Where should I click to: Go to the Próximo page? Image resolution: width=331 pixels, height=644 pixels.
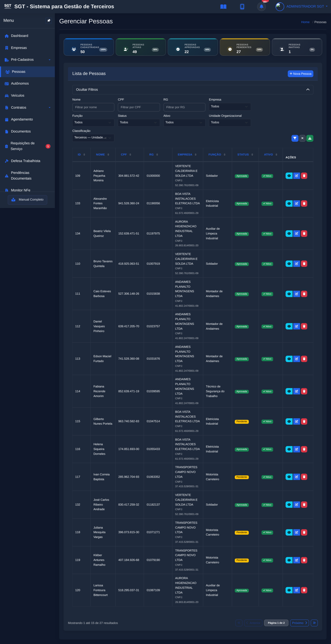[x=300, y=623]
